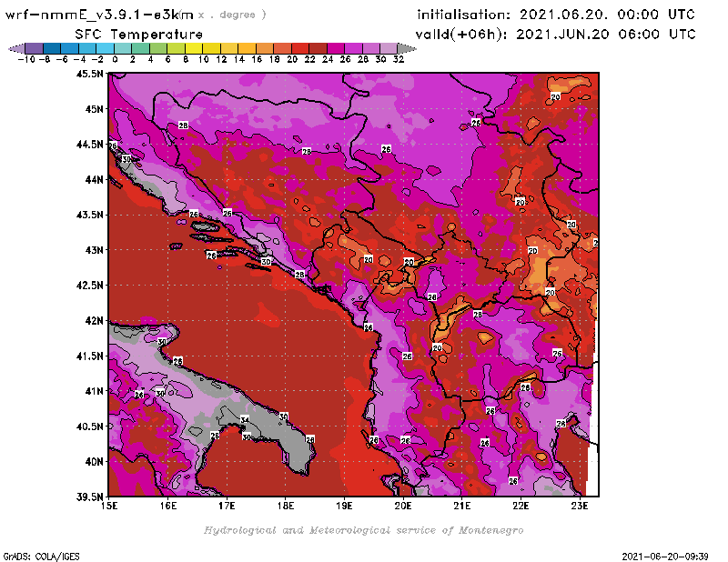Click the 18E longitude axis label
Image resolution: width=728 pixels, height=562 pixels.
[x=286, y=506]
